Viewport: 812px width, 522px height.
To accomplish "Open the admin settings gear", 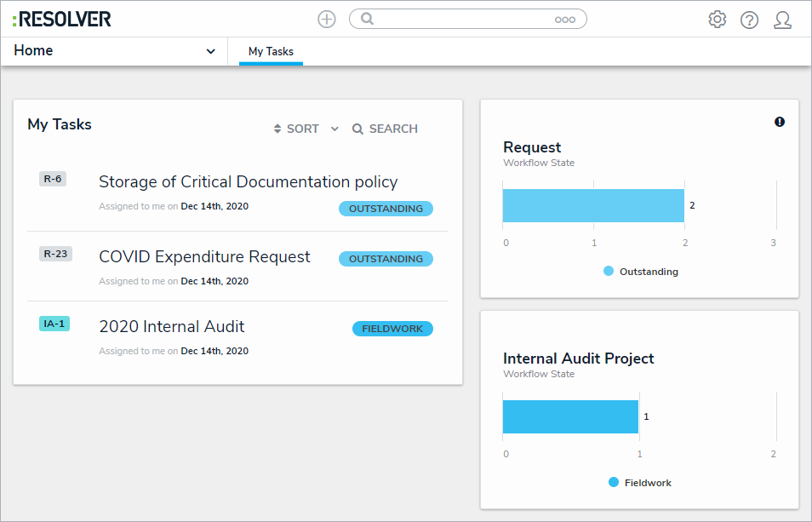I will tap(718, 19).
